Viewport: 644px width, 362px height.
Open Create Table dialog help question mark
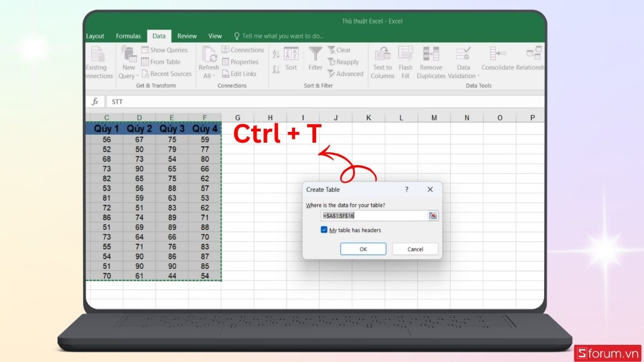pyautogui.click(x=407, y=189)
